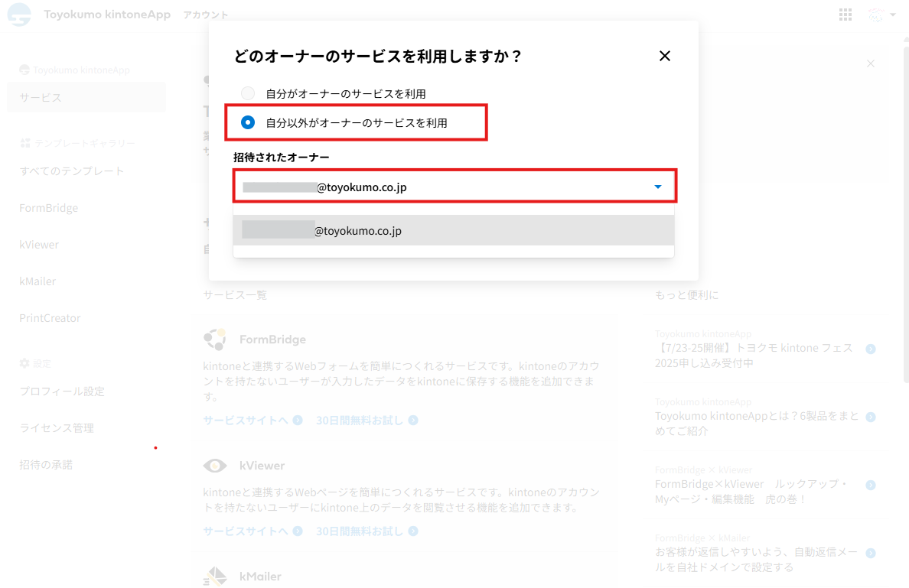The image size is (909, 588).
Task: Click the 設定 gear icon in sidebar
Action: 24,363
